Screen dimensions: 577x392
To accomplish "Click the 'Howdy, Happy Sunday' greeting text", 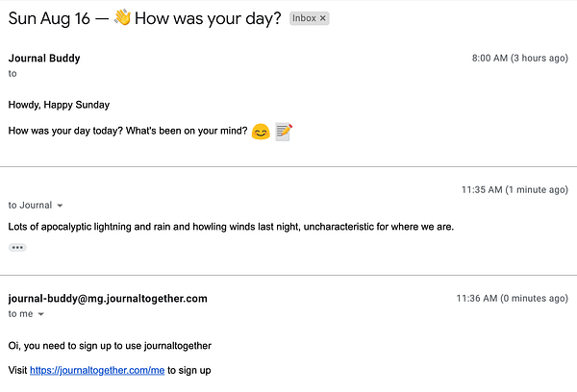I will tap(59, 105).
